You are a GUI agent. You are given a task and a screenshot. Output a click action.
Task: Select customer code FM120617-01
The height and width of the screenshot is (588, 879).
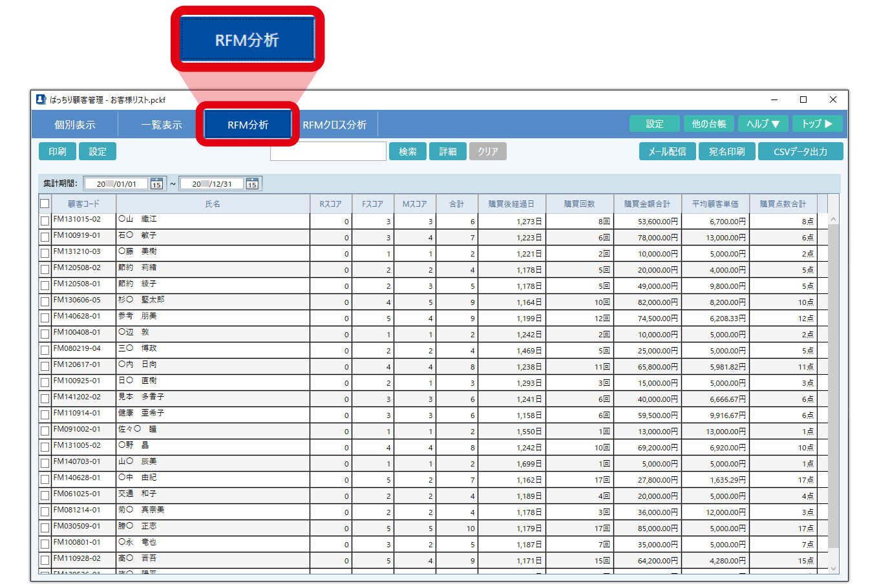83,366
